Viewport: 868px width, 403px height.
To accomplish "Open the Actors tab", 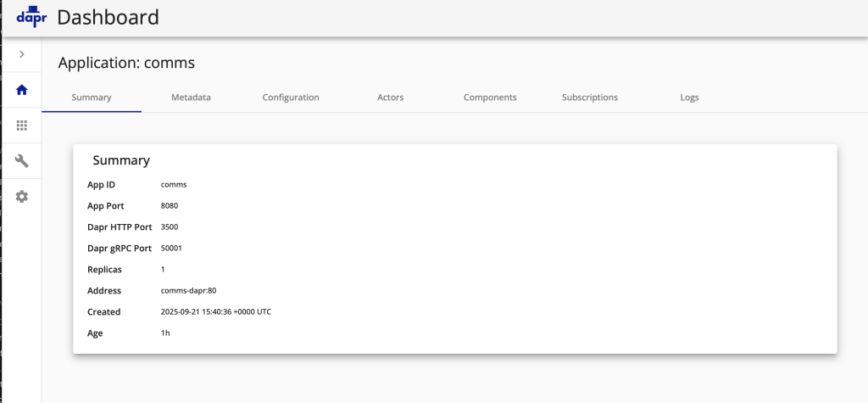I will [390, 98].
